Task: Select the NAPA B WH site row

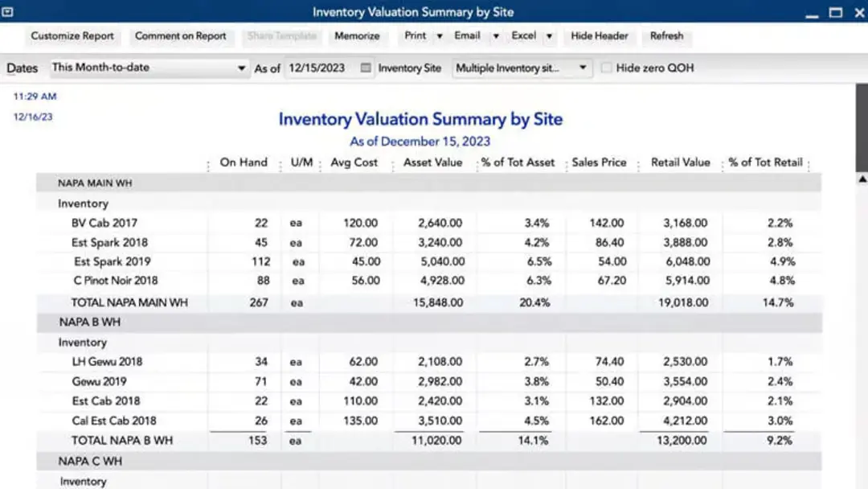Action: coord(429,323)
